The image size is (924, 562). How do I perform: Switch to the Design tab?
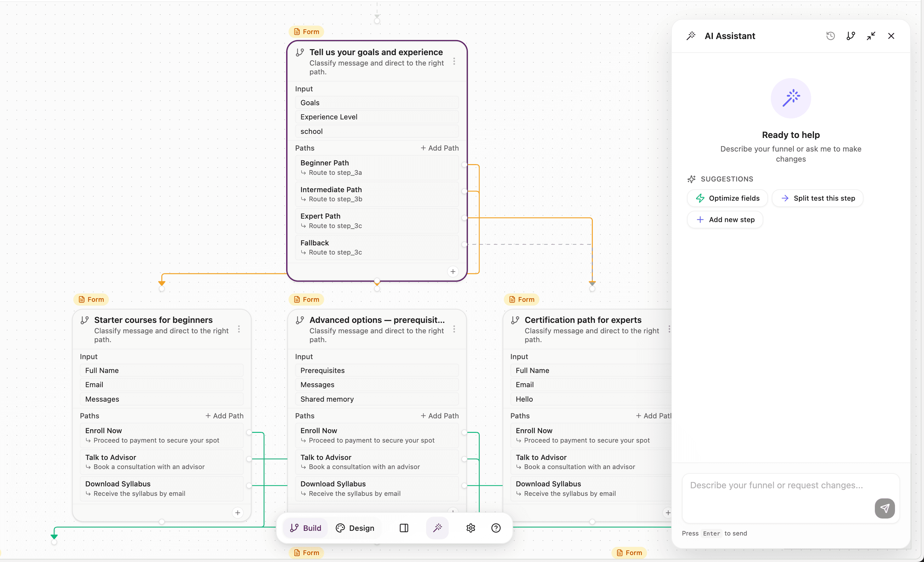(x=355, y=528)
